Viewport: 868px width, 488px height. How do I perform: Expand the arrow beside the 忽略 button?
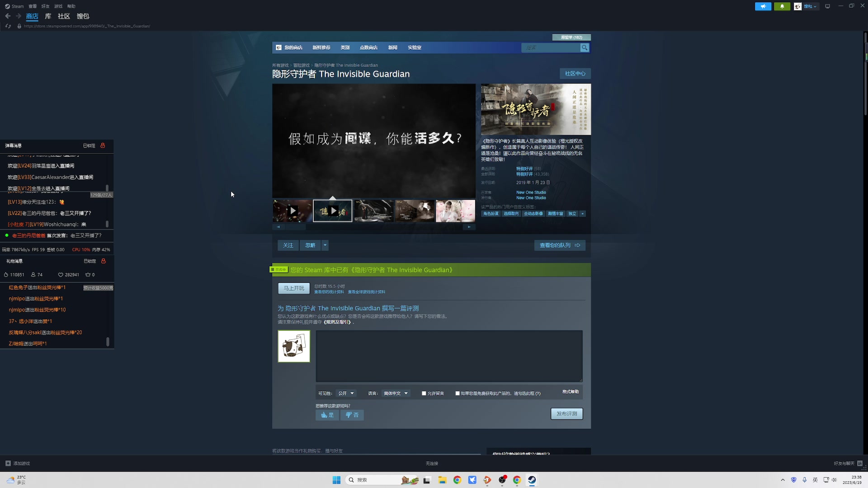tap(325, 245)
